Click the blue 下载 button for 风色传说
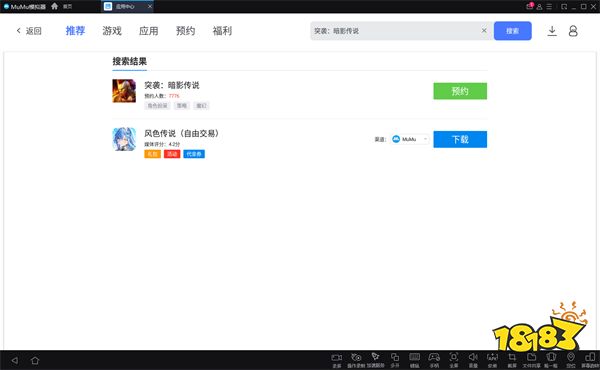The width and height of the screenshot is (600, 370). tap(460, 139)
